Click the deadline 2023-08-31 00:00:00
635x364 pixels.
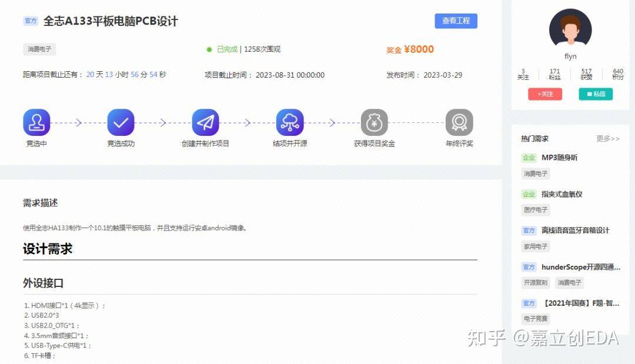[290, 75]
